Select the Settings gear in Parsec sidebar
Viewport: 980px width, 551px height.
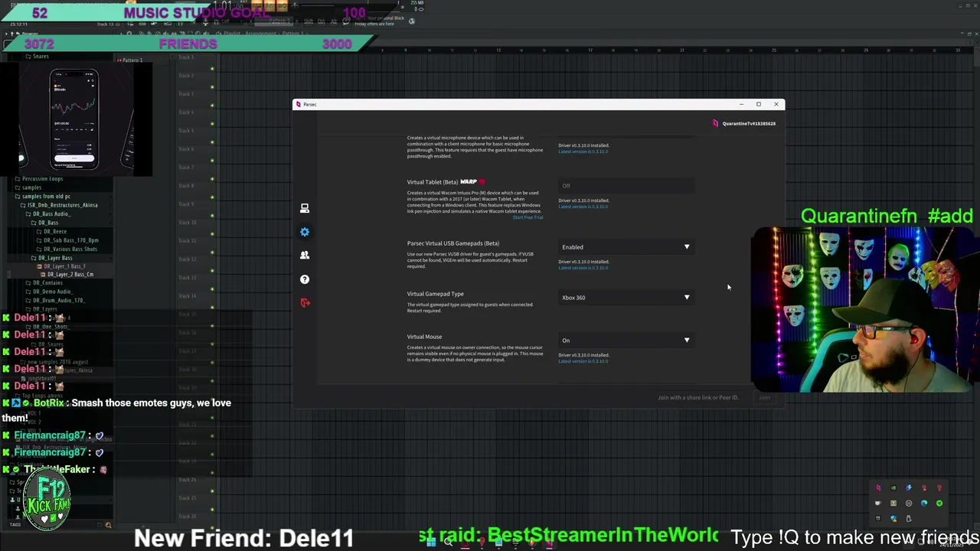coord(305,232)
